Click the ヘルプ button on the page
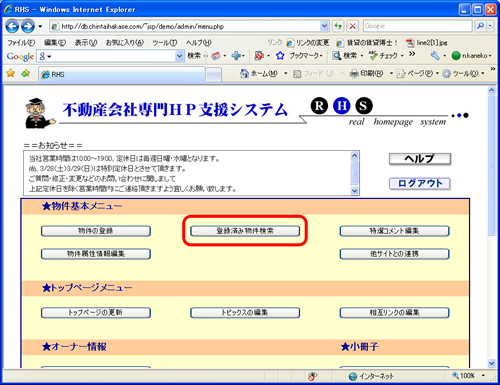The image size is (500, 385). pos(420,159)
